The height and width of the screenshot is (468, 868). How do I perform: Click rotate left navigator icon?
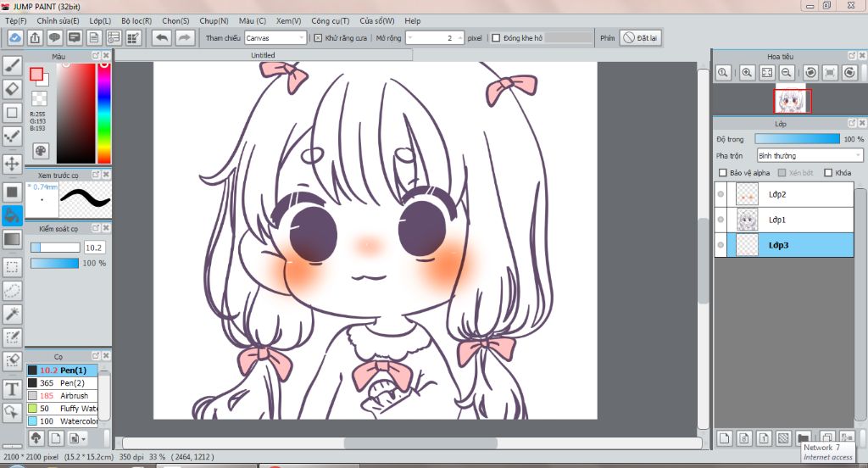point(810,73)
